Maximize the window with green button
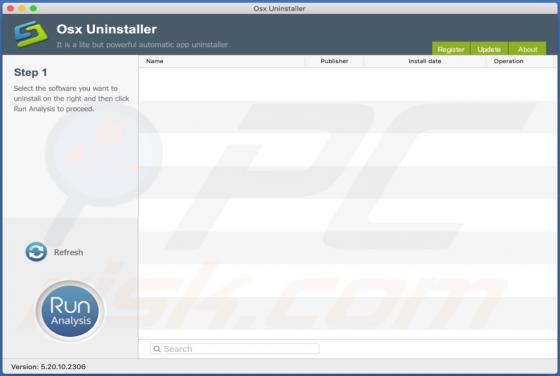This screenshot has width=560, height=376. [x=33, y=8]
